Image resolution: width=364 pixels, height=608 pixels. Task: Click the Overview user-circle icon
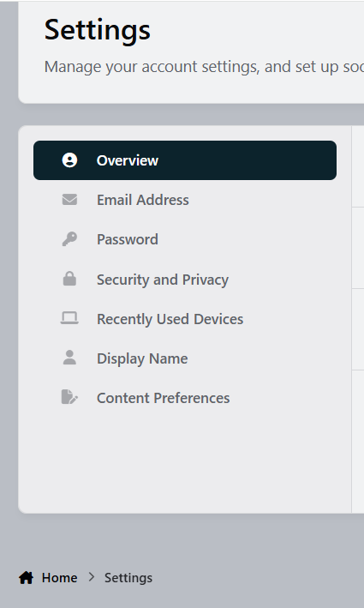pos(69,160)
